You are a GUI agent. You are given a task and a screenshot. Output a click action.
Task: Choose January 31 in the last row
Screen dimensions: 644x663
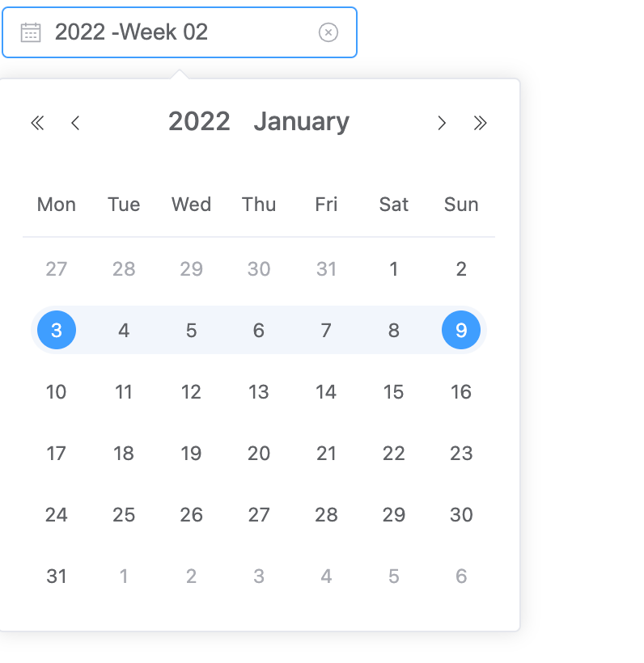(x=56, y=576)
